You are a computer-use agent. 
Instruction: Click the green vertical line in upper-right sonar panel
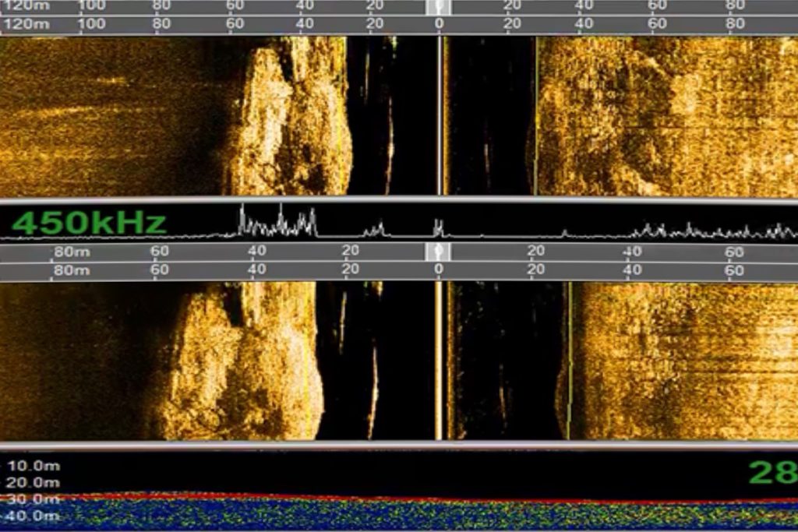pos(536,117)
